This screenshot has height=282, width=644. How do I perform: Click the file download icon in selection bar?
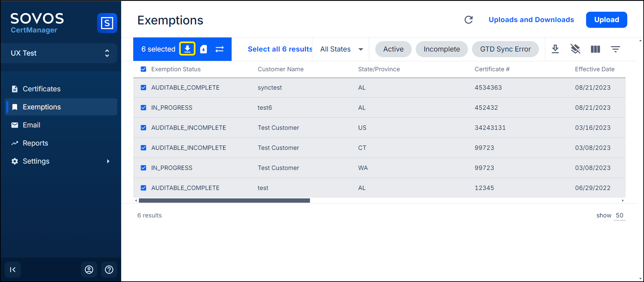click(204, 49)
